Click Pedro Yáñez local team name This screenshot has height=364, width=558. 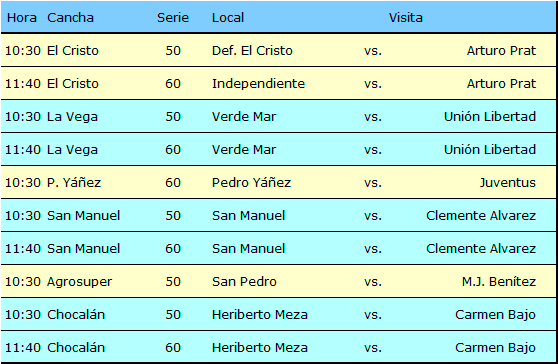(251, 183)
